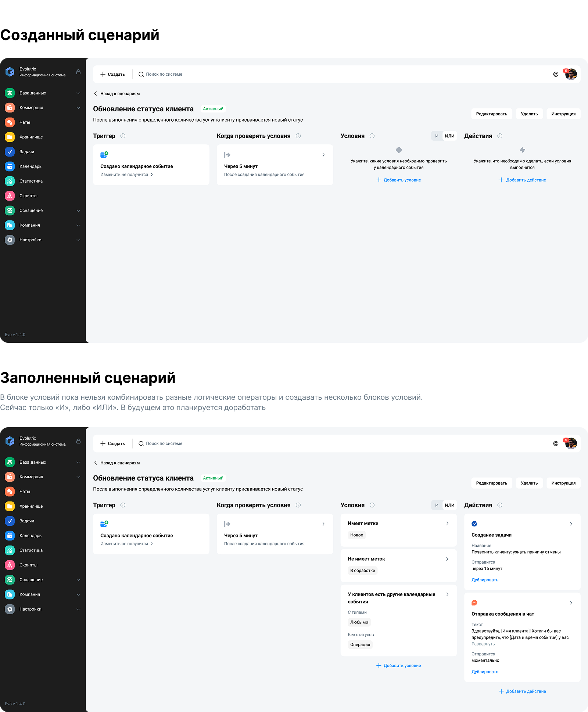Open Календарь icon in top sidebar
This screenshot has height=712, width=588.
10,166
